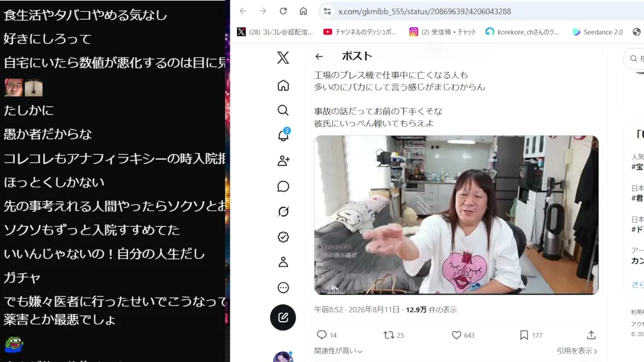Open site info icon in address bar
The image size is (644, 362).
(x=327, y=11)
